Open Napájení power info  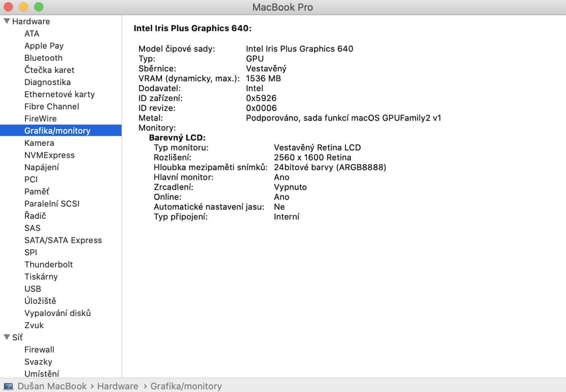(42, 167)
